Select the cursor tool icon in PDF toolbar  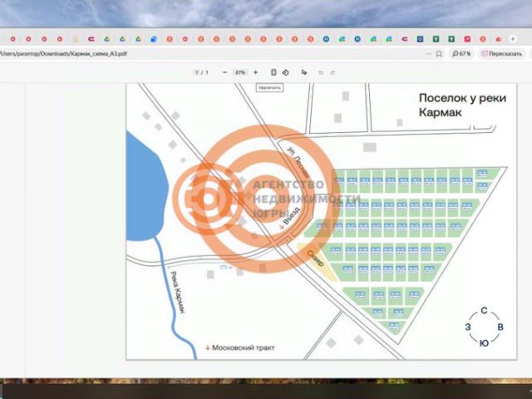coord(304,72)
